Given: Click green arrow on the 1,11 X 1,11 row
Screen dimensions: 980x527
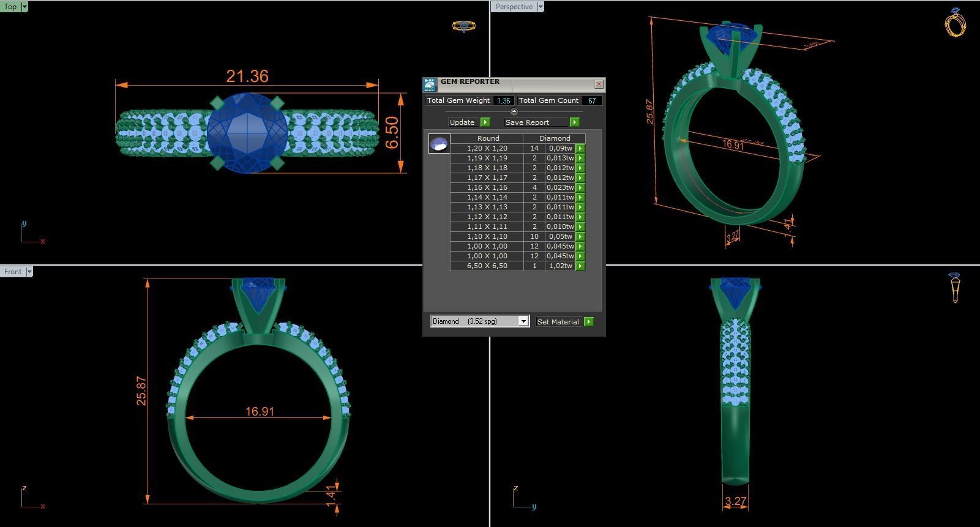Looking at the screenshot, I should point(580,226).
